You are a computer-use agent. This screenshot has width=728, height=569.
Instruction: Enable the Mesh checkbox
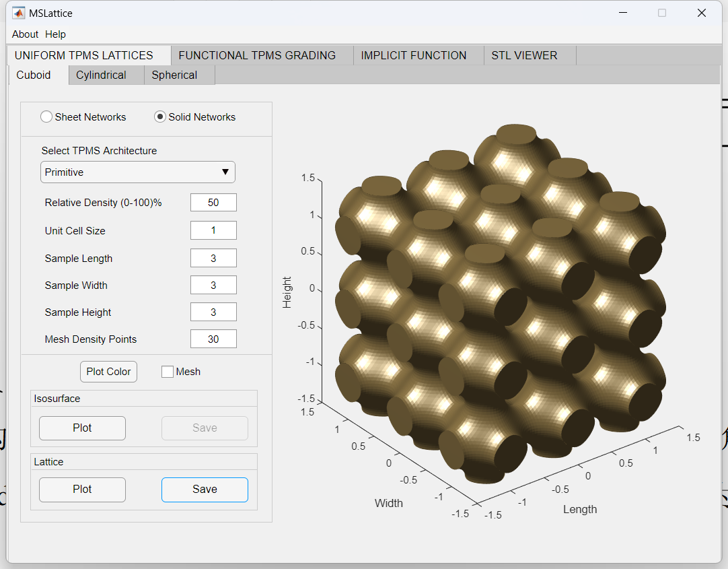(x=168, y=372)
